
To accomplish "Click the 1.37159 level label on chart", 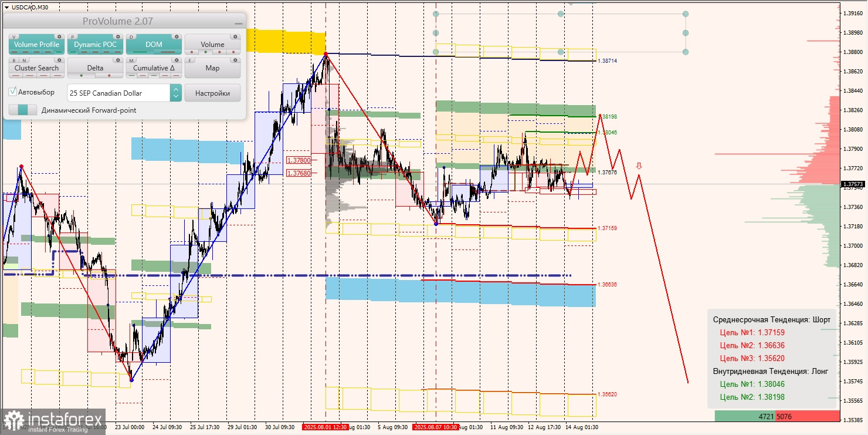I will 607,228.
